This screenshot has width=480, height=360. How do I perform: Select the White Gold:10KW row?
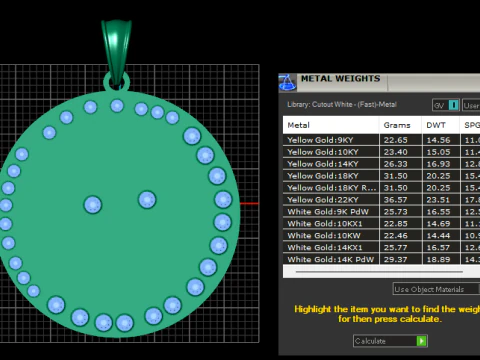click(381, 236)
